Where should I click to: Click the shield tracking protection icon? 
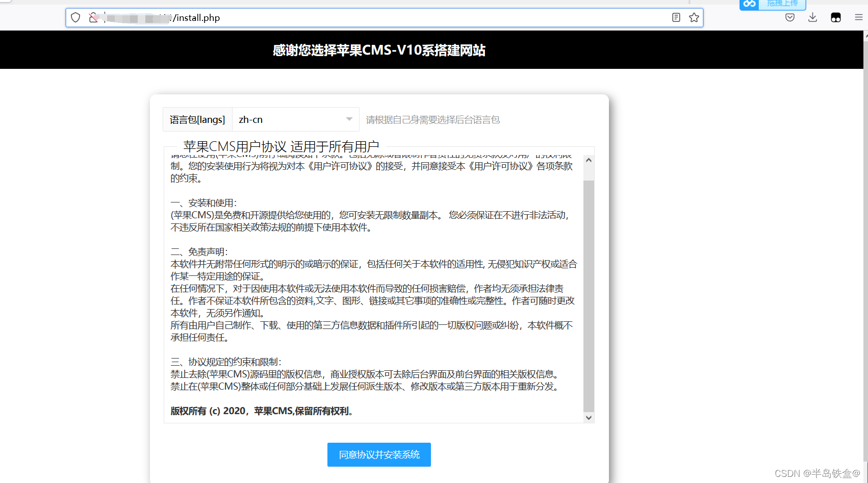pos(75,17)
